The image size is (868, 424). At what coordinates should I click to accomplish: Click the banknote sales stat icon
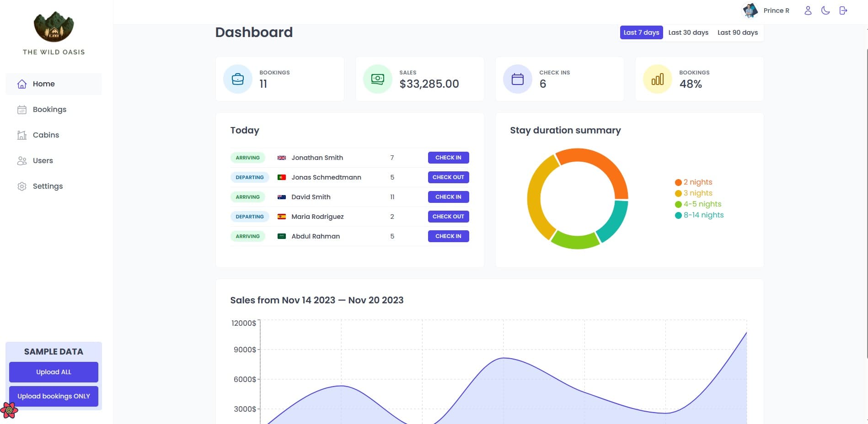pyautogui.click(x=377, y=79)
